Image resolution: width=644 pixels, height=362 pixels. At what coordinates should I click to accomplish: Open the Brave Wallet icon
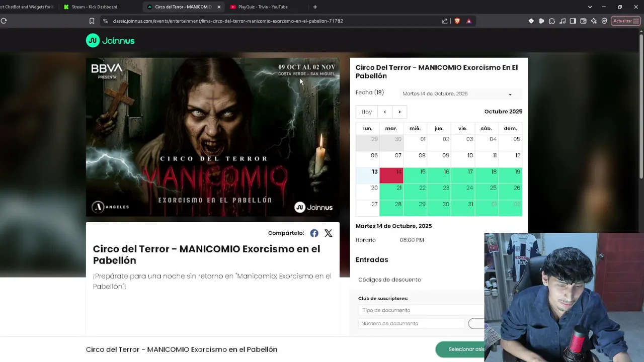(583, 21)
